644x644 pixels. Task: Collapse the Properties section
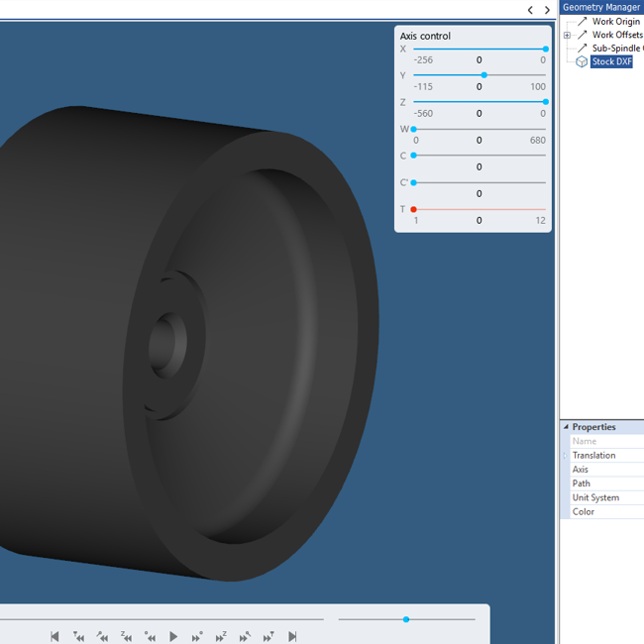pos(567,427)
